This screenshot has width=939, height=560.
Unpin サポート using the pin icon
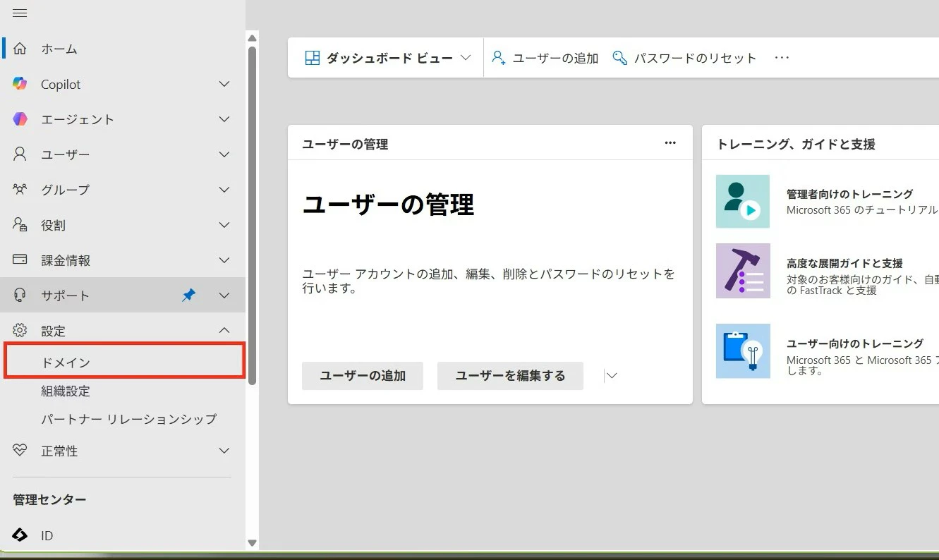(188, 296)
